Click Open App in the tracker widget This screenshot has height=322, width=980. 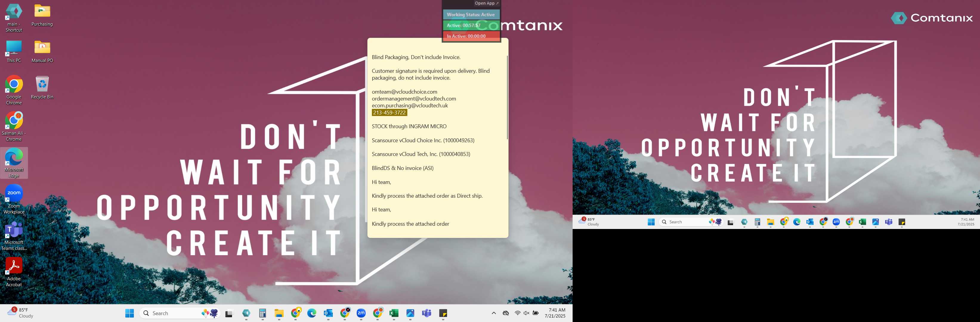(487, 3)
